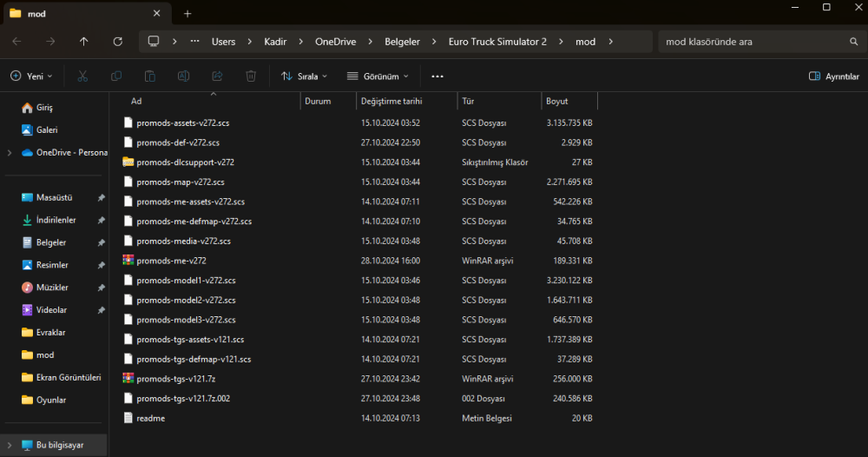Viewport: 868px width, 457px height.
Task: Toggle the Ayrıntılar details pane
Action: [x=833, y=76]
